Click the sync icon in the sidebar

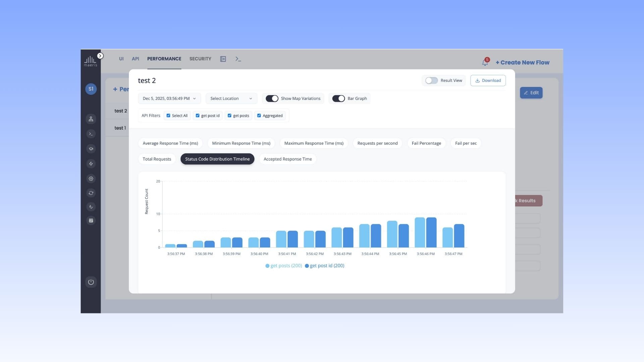tap(91, 193)
